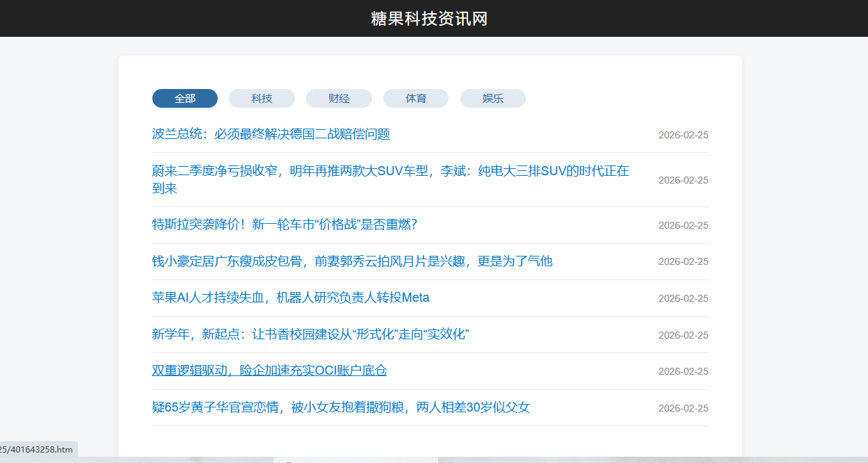Screen dimensions: 868x463
Task: Open the 蔚来二季度净亏损收窄 article
Action: click(x=390, y=171)
